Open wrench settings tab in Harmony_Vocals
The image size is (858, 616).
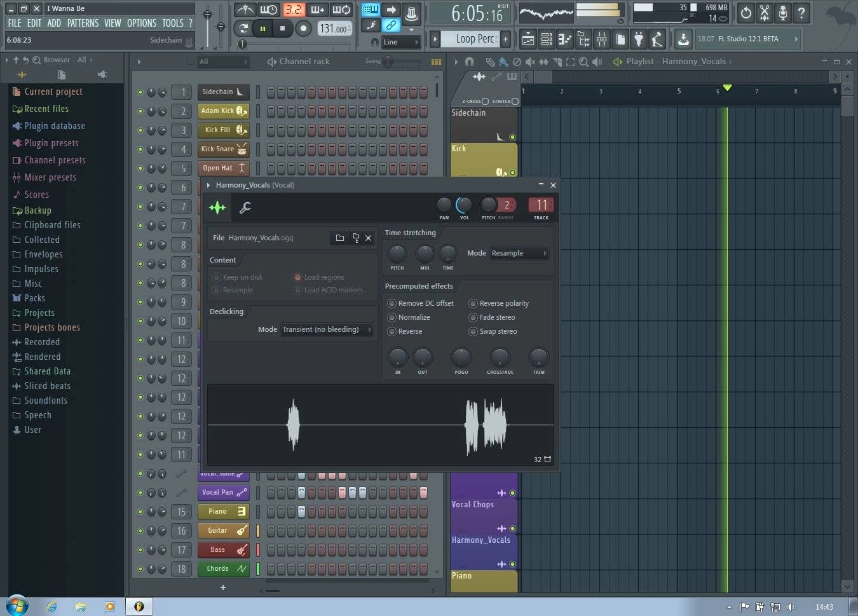click(245, 207)
